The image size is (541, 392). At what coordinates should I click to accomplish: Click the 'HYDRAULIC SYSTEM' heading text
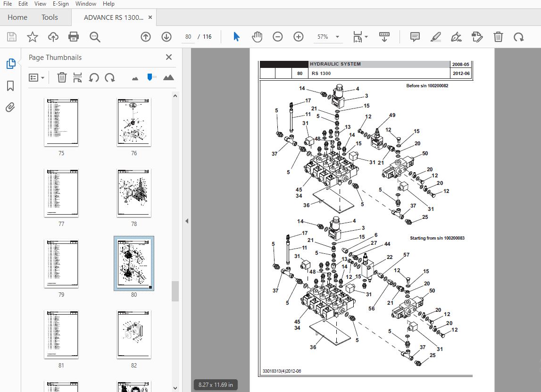coord(335,64)
